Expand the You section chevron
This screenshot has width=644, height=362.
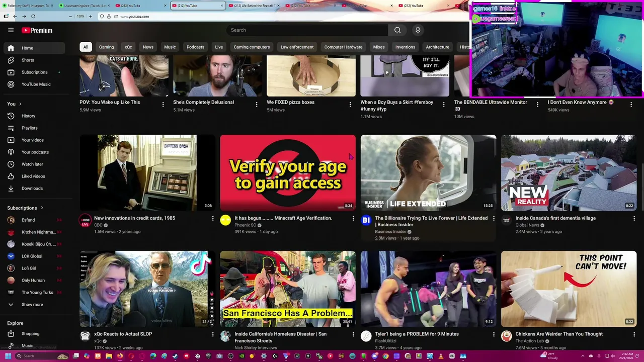click(x=20, y=104)
